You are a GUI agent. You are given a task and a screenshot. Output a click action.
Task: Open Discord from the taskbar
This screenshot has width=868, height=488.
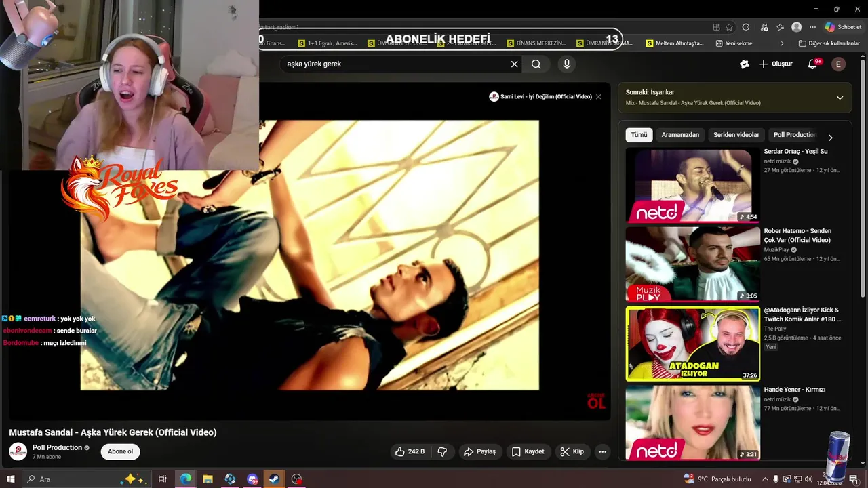point(252,479)
